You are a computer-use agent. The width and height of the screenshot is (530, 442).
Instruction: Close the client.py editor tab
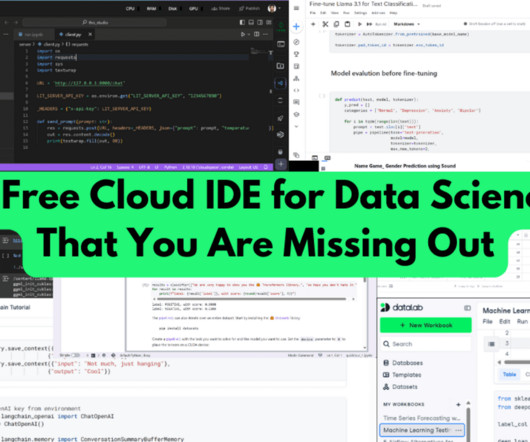pos(90,34)
